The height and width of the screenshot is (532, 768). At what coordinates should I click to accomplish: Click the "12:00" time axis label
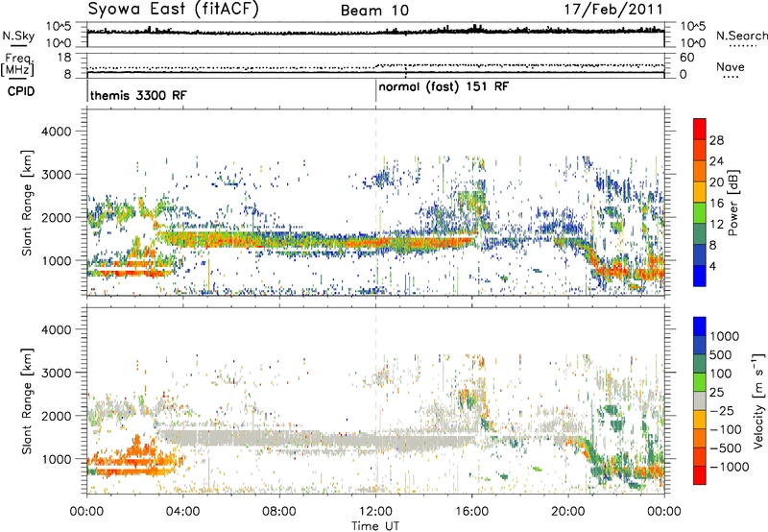tap(375, 512)
